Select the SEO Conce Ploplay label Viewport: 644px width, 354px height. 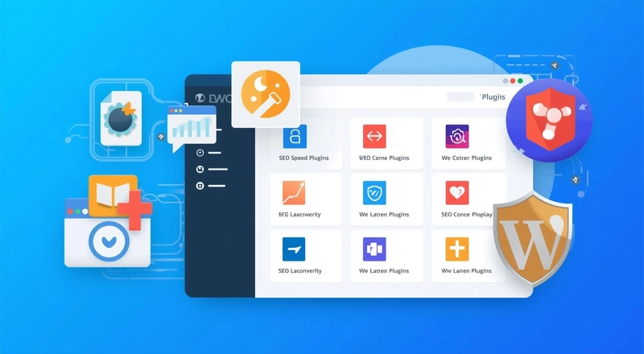pos(467,214)
